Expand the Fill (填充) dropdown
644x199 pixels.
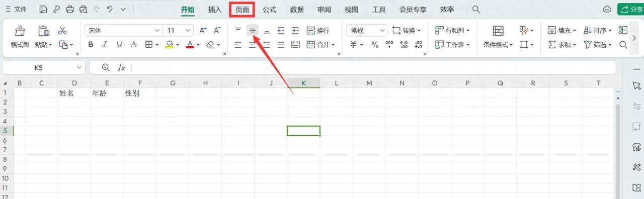click(575, 31)
